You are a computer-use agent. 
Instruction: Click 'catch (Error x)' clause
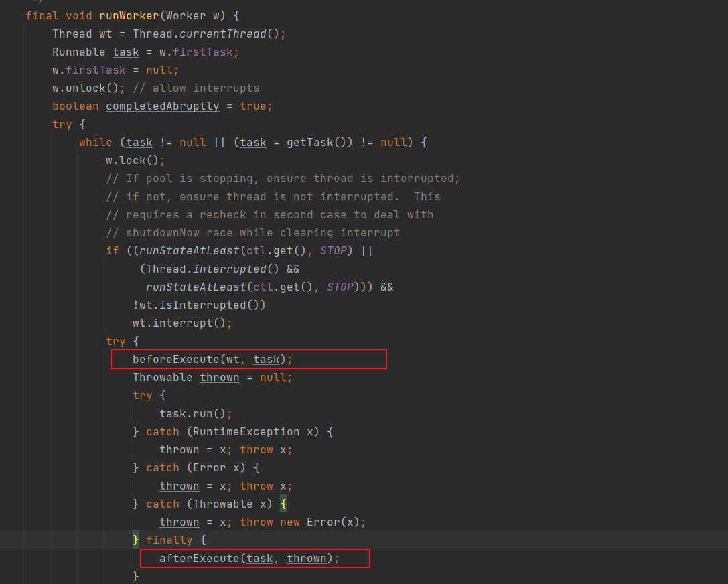point(196,468)
